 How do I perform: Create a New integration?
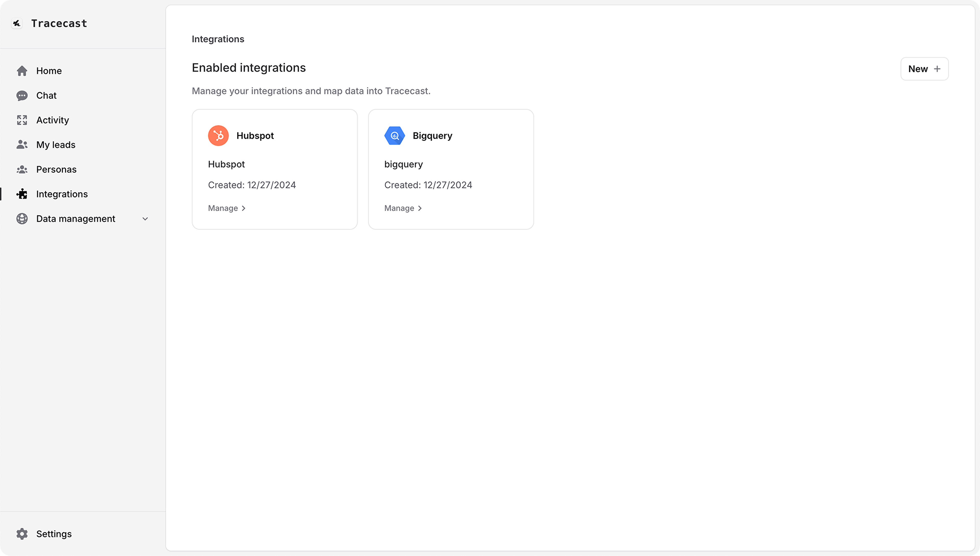[x=924, y=69]
